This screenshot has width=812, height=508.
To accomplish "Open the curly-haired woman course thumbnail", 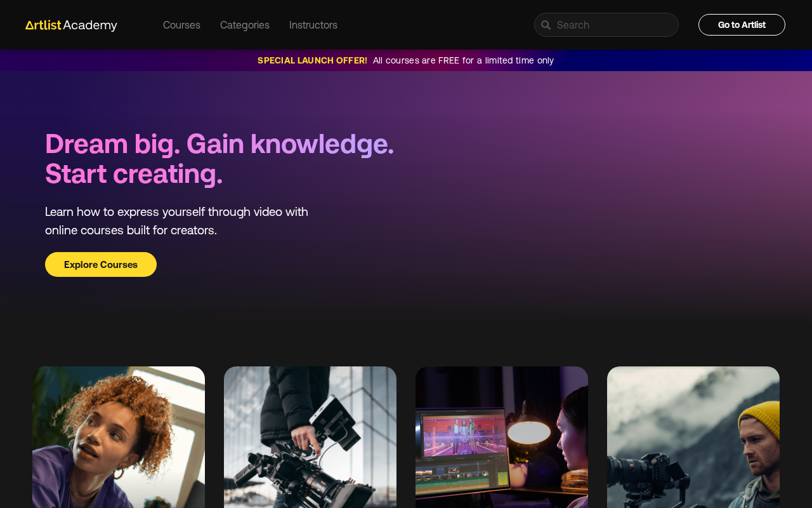I will (x=119, y=437).
